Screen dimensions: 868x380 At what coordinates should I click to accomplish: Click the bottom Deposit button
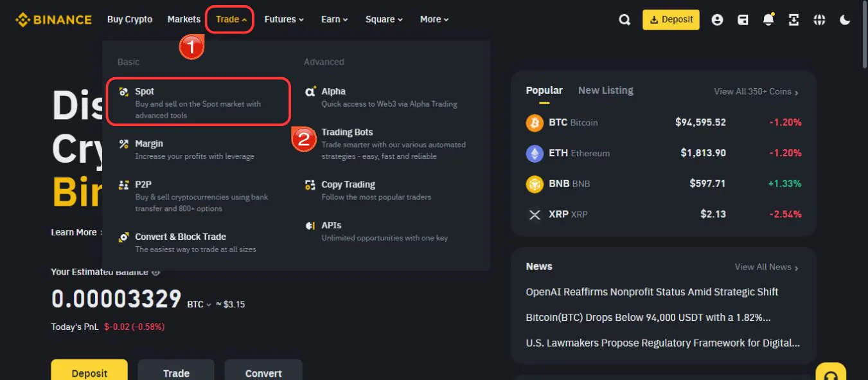89,371
